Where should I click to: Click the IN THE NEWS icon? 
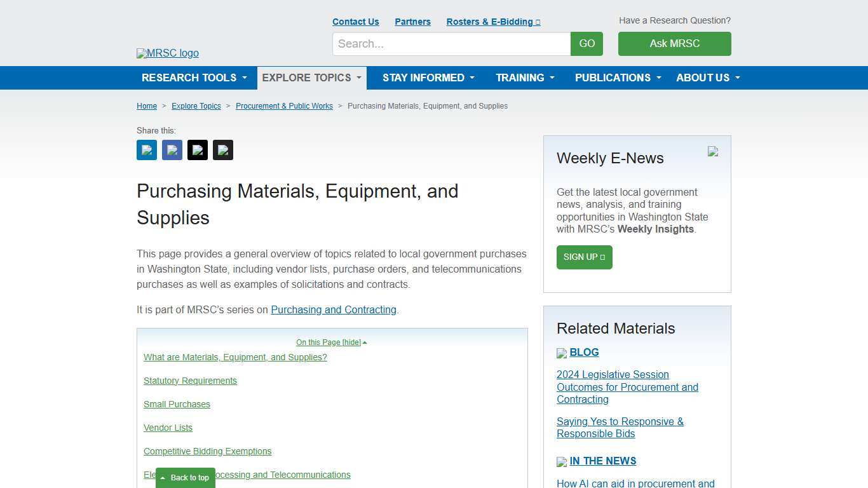click(561, 461)
